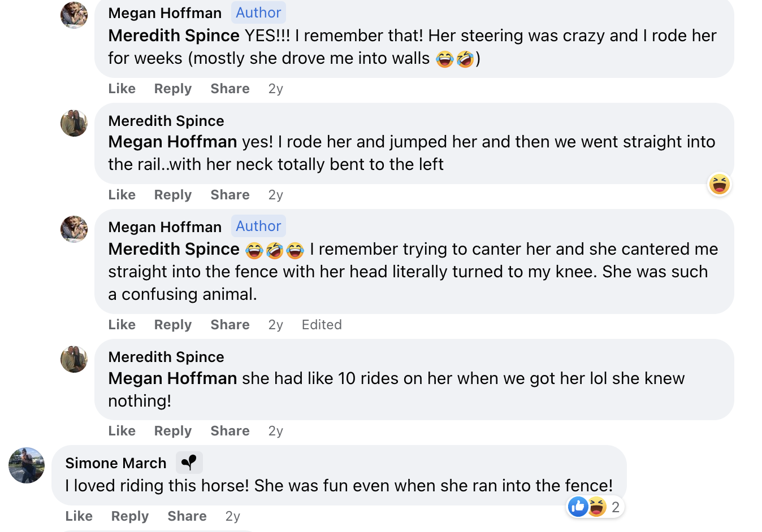Click the Author badge on the steering comment
This screenshot has width=762, height=532.
point(258,12)
